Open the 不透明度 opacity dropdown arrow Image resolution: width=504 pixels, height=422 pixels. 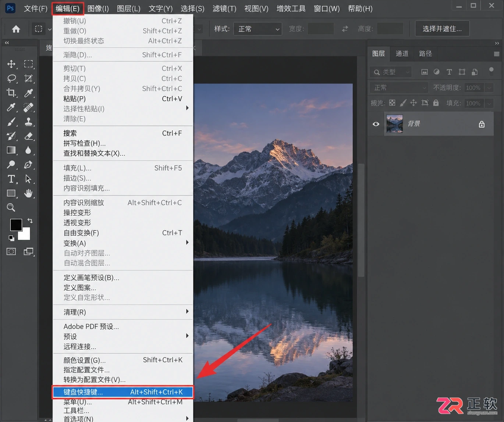coord(489,87)
